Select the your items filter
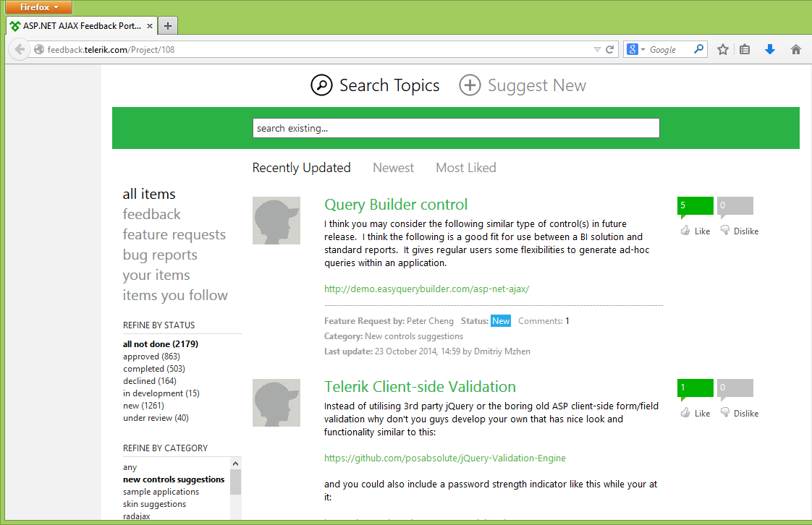Image resolution: width=812 pixels, height=525 pixels. [156, 276]
